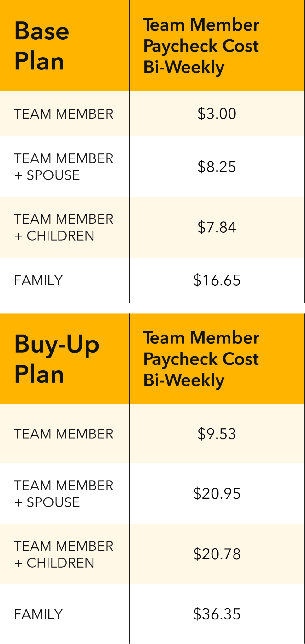Select Buy-Up Plan Team Member + Spouse label
Viewport: 305px width, 644px height.
(64, 494)
